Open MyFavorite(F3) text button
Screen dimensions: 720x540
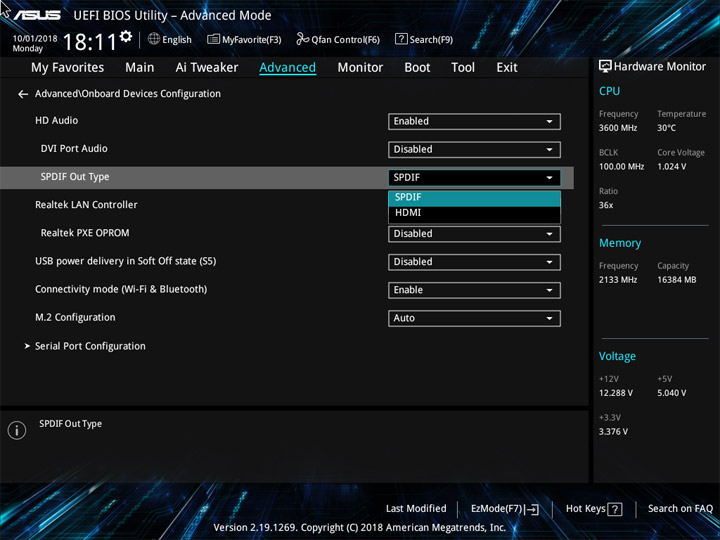click(252, 40)
